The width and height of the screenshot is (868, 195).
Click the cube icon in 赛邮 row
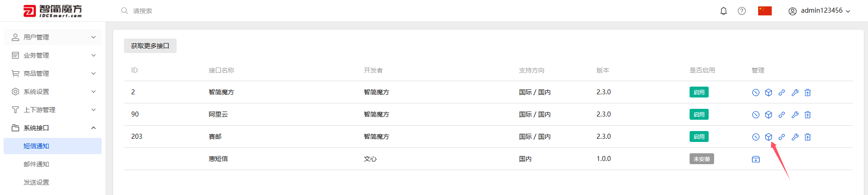point(769,137)
